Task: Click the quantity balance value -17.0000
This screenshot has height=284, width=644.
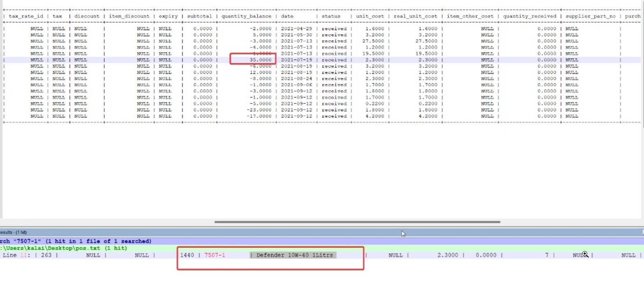Action: click(x=259, y=116)
